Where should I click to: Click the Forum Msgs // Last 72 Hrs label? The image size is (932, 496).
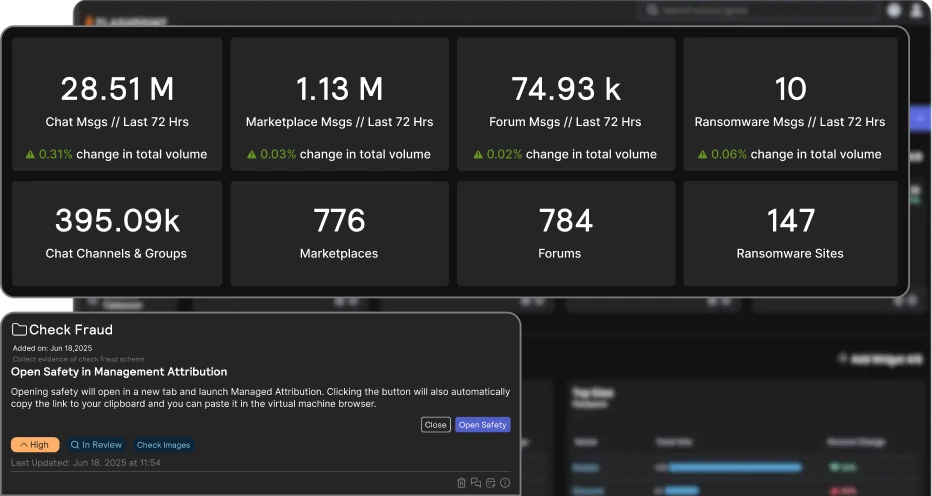coord(565,122)
